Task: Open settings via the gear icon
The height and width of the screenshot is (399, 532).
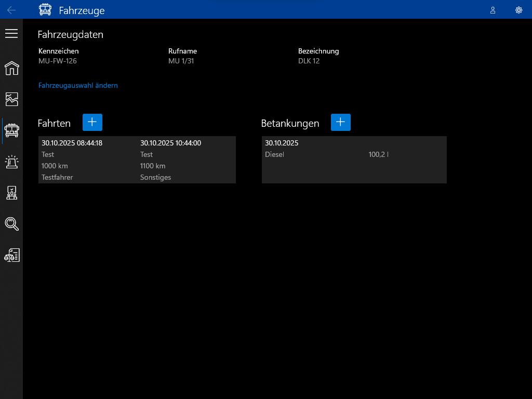Action: (519, 10)
